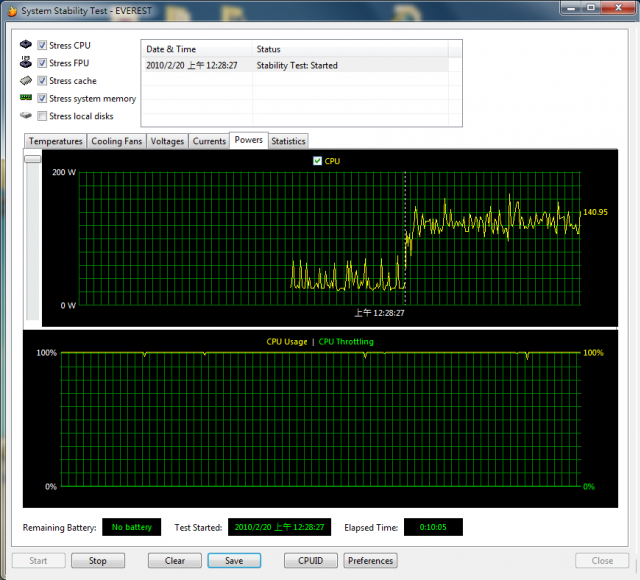Click the Close button at bottom right

click(602, 561)
